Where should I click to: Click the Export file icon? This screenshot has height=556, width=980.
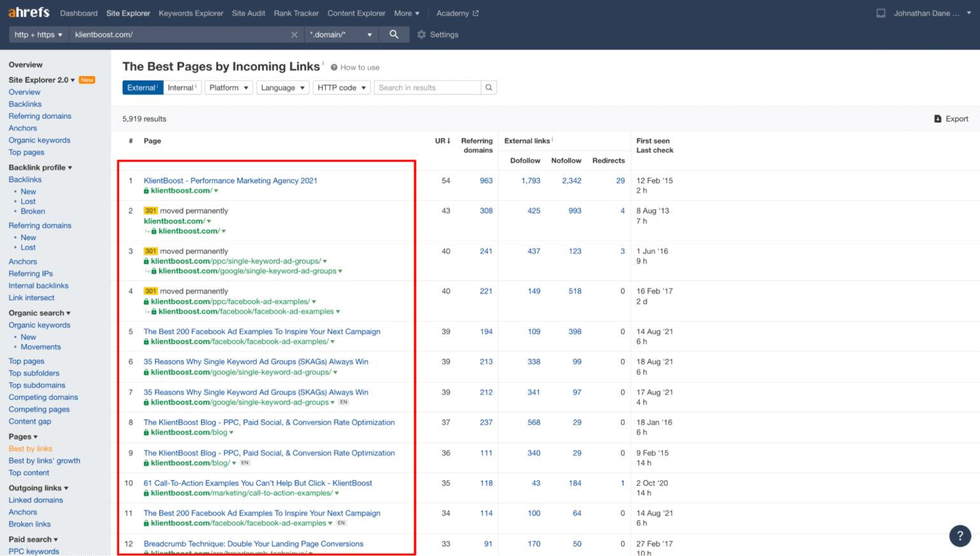(x=937, y=119)
